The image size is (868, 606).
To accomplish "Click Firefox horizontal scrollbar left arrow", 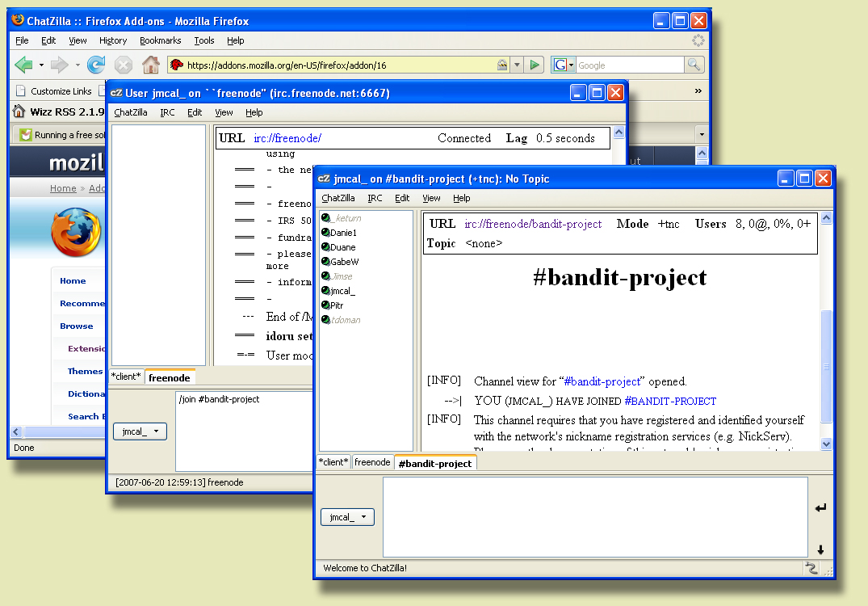I will coord(16,431).
